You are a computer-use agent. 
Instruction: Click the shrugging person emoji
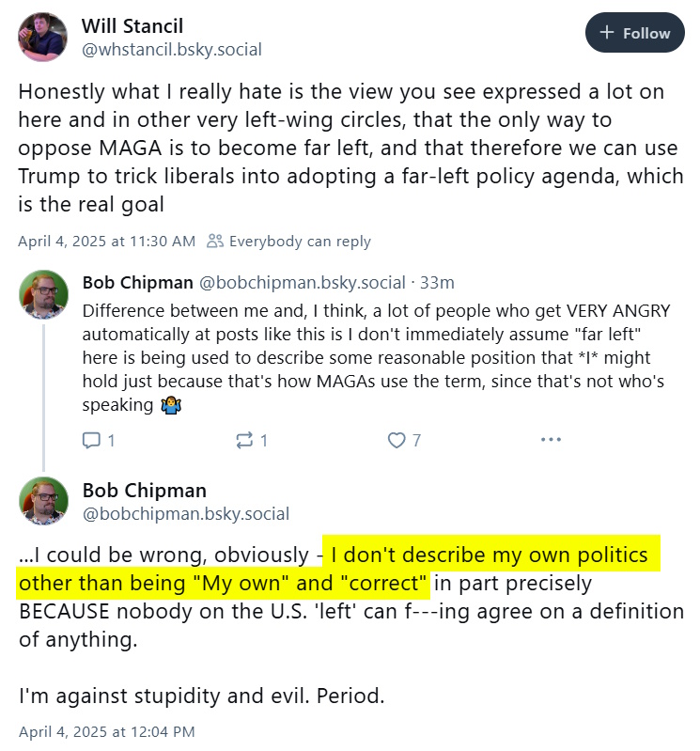pos(171,405)
